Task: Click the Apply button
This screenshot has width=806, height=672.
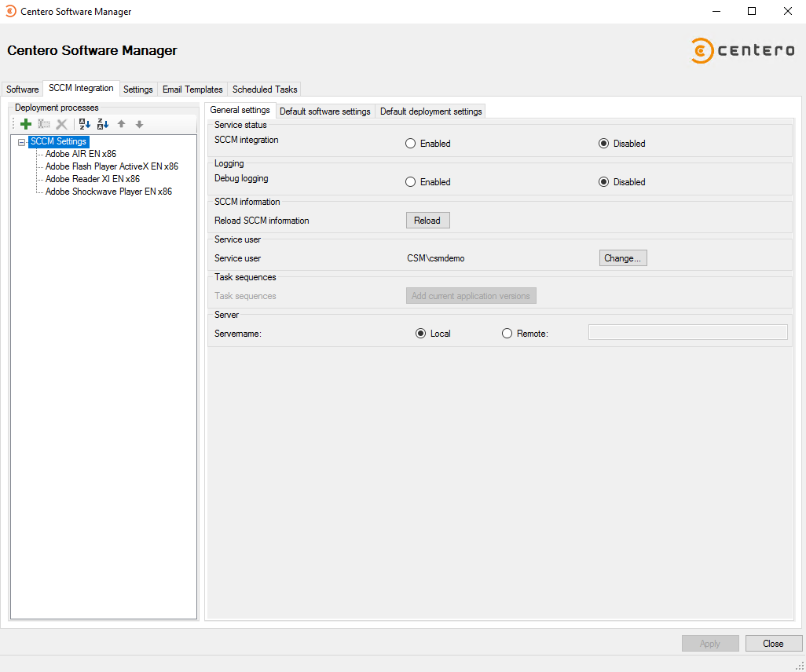Action: pyautogui.click(x=710, y=643)
